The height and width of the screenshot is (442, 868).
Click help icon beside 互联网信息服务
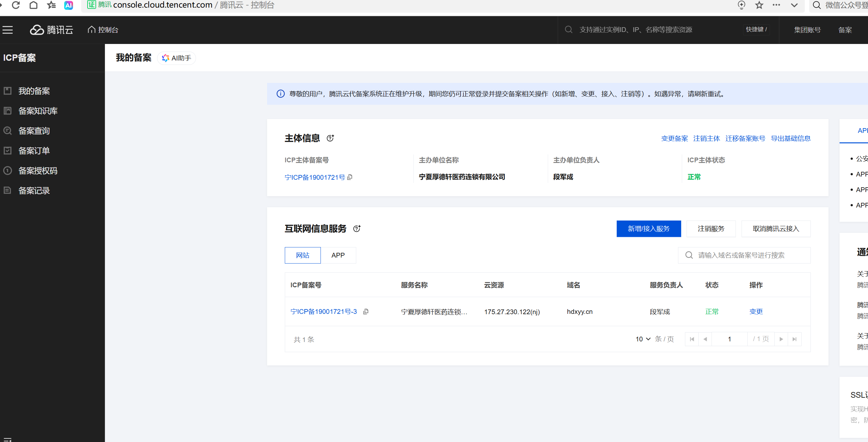[357, 229]
